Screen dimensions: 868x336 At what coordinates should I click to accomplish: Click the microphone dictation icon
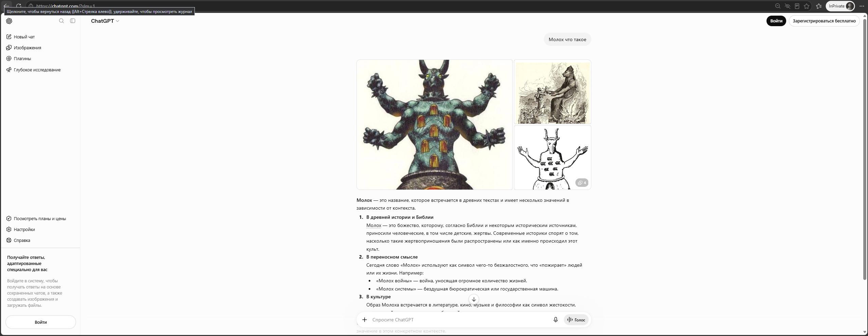[555, 320]
